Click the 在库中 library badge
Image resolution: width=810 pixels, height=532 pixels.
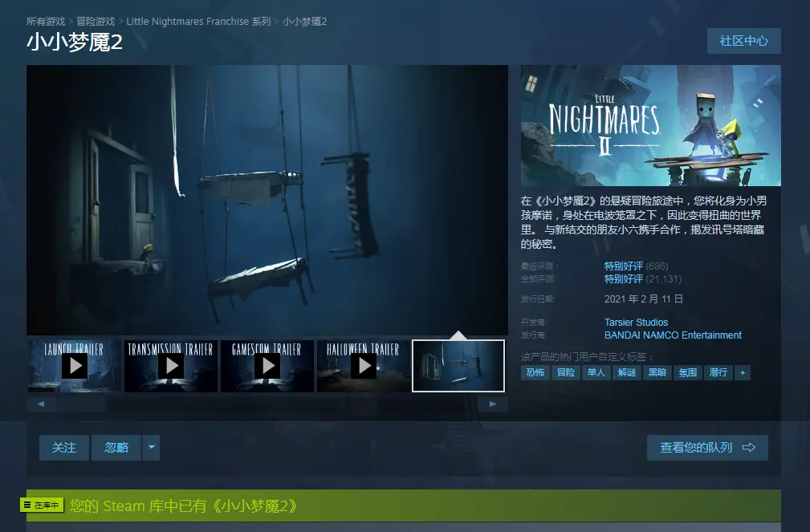(42, 506)
